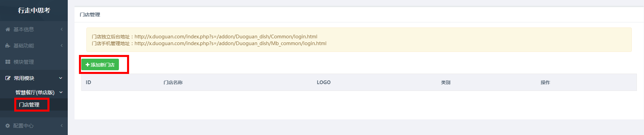Click the green 添加新门店 button

(100, 65)
